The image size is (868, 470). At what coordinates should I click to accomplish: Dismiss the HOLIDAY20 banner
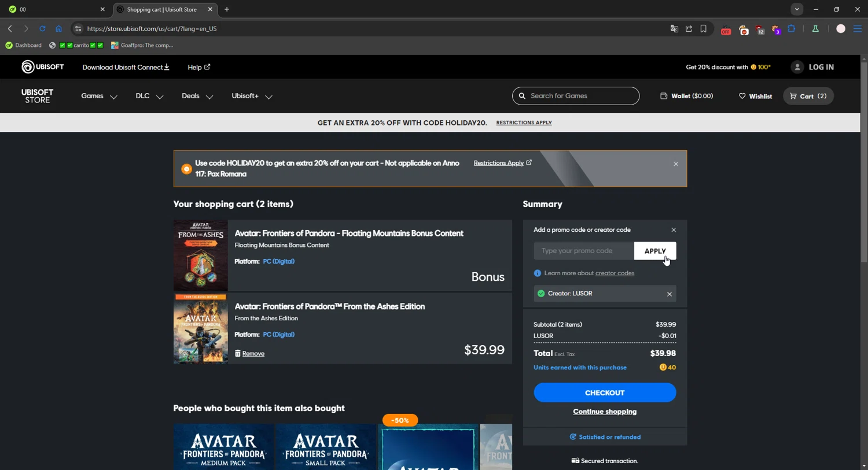click(676, 164)
